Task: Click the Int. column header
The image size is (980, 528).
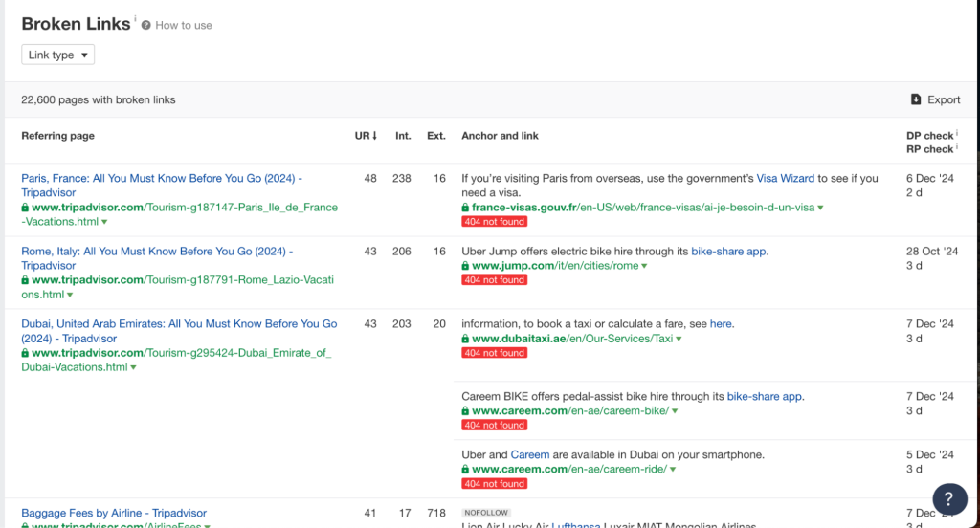Action: click(x=403, y=136)
